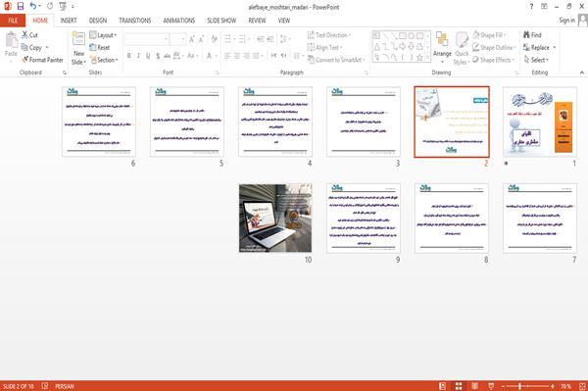Switch to the INSERT tab
588x391 pixels.
[x=69, y=21]
